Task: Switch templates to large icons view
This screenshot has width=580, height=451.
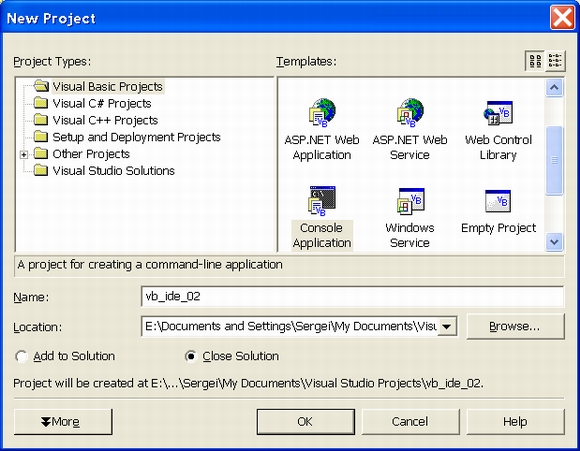Action: 535,61
